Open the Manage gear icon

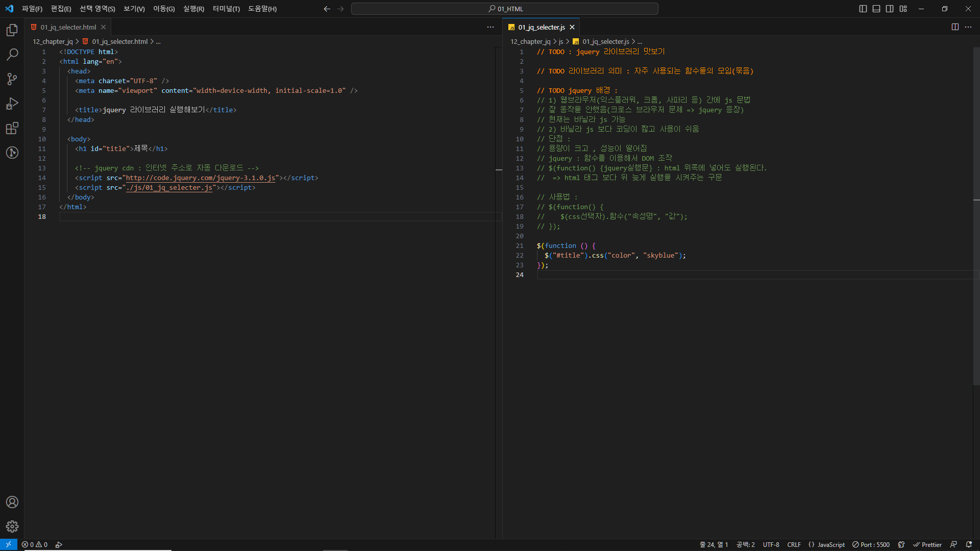(12, 527)
